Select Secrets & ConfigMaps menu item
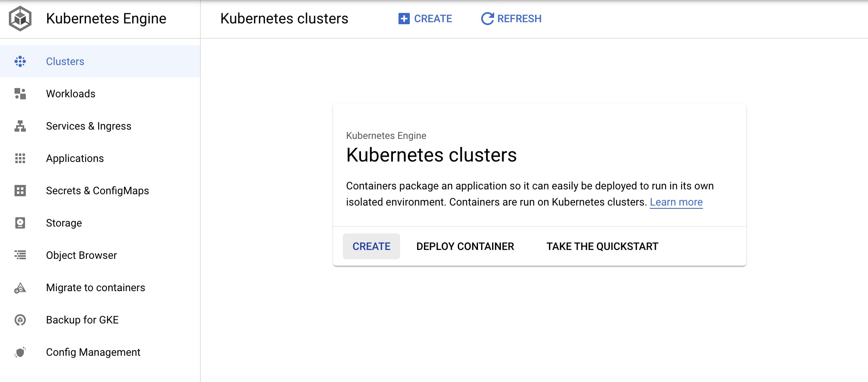868x382 pixels. tap(97, 191)
